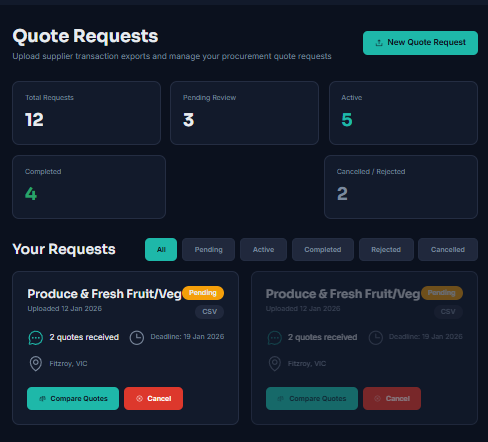This screenshot has height=442, width=488.
Task: Click the CSV badge on the dimmed card
Action: pos(448,312)
